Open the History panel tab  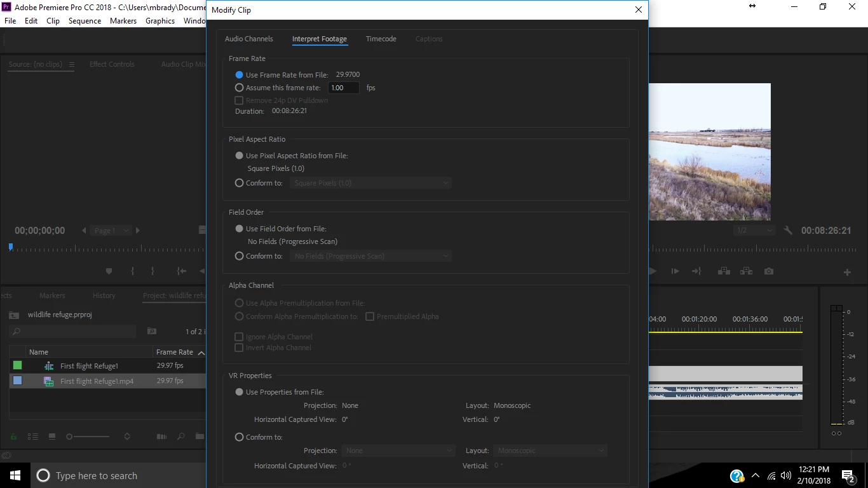pos(104,295)
